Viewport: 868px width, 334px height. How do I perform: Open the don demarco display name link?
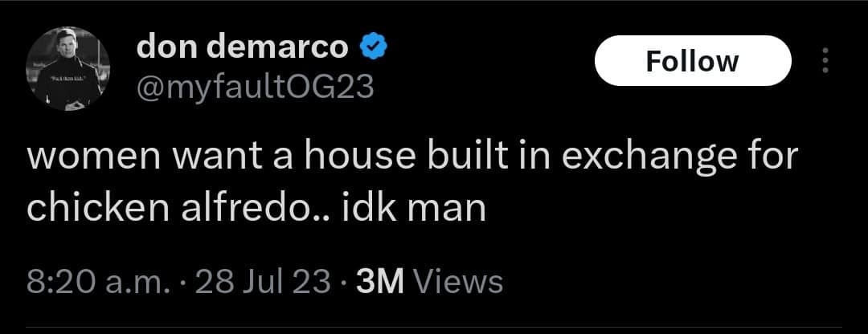243,47
